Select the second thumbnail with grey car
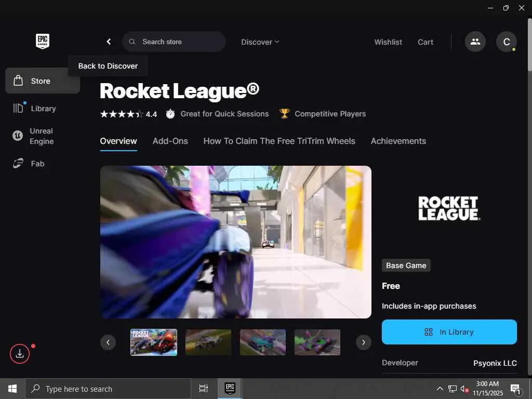This screenshot has width=532, height=399. [x=208, y=342]
